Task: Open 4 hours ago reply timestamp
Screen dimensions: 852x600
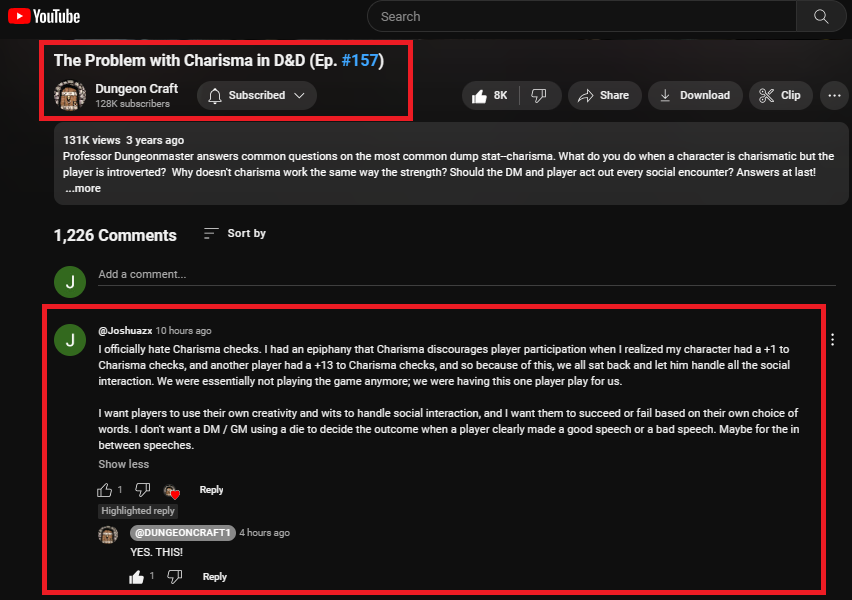Action: (265, 533)
